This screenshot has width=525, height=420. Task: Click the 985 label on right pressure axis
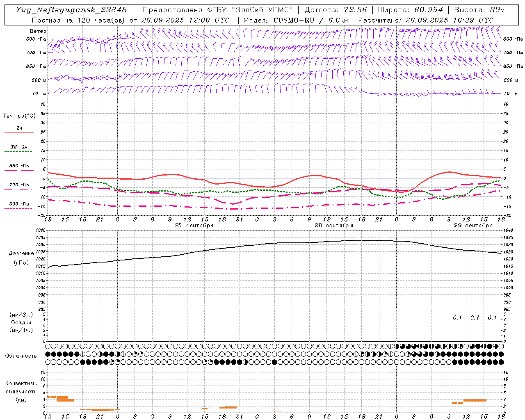click(x=508, y=309)
